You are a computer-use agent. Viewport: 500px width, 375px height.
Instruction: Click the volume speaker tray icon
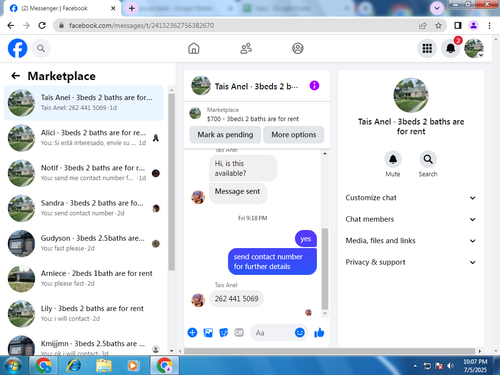(451, 366)
